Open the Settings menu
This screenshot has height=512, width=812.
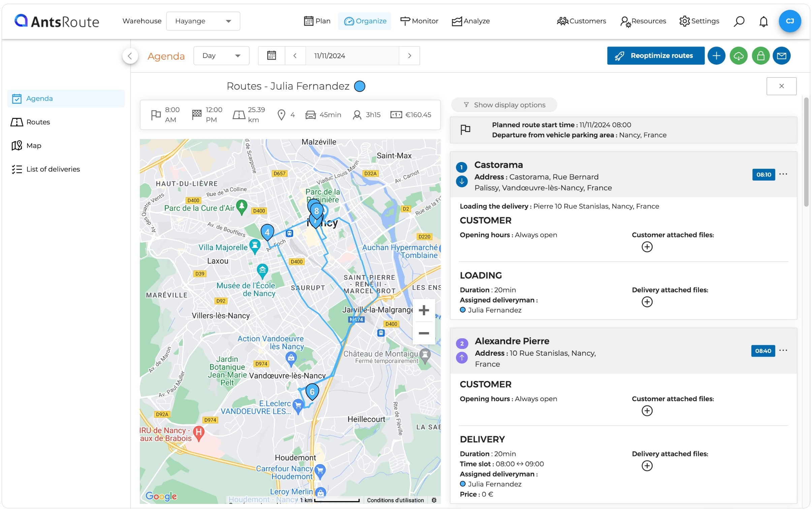click(699, 21)
